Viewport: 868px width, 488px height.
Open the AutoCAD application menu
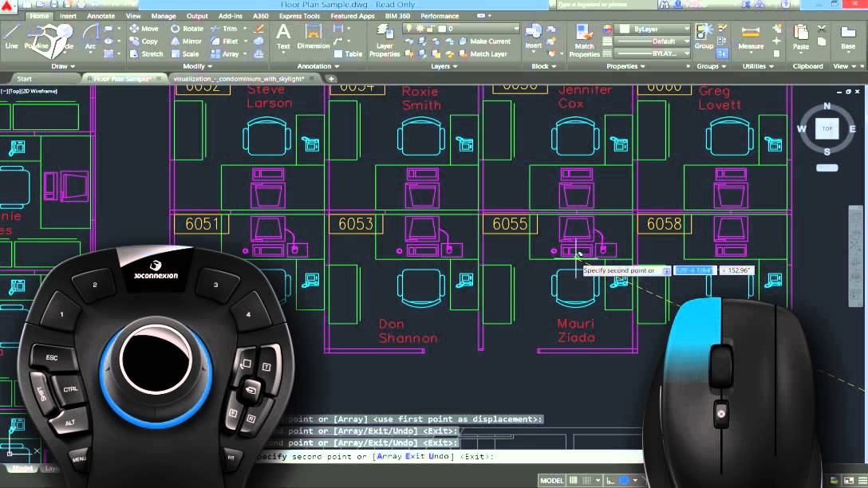click(8, 5)
